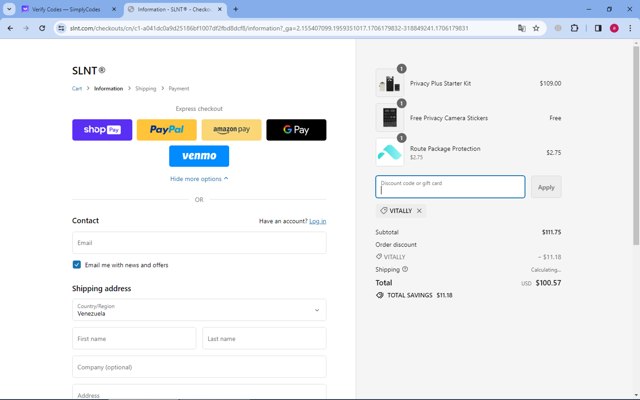Screen dimensions: 640x400
Task: Choose PayPal express checkout
Action: (x=167, y=130)
